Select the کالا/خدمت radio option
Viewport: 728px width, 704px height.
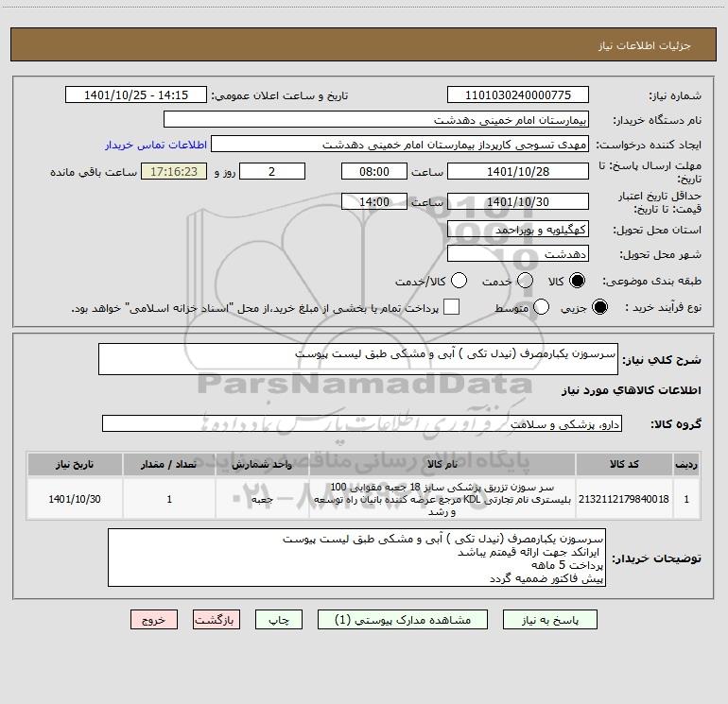coord(459,281)
